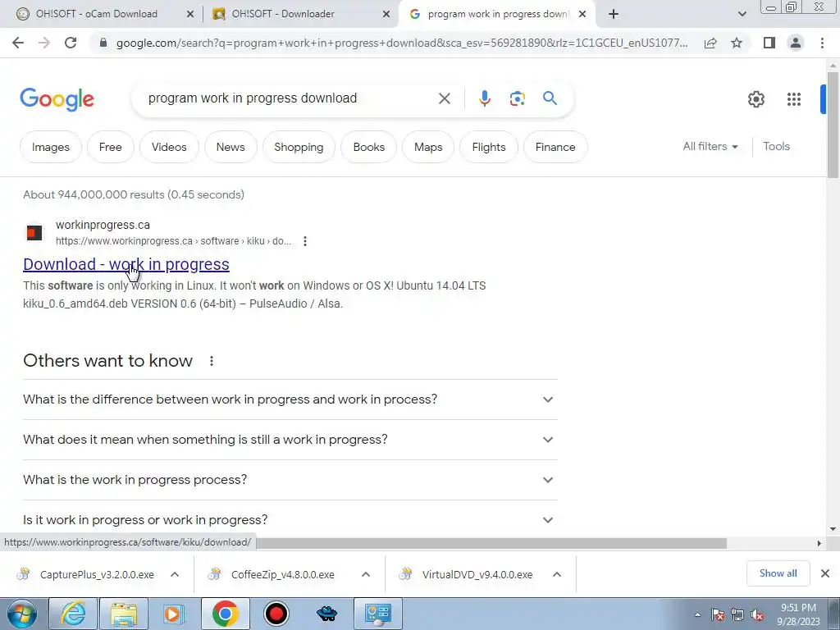Search by image with Google Lens icon
The height and width of the screenshot is (630, 840).
pos(517,98)
